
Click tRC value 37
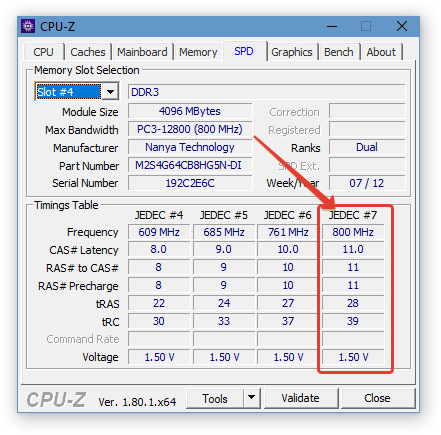(288, 321)
